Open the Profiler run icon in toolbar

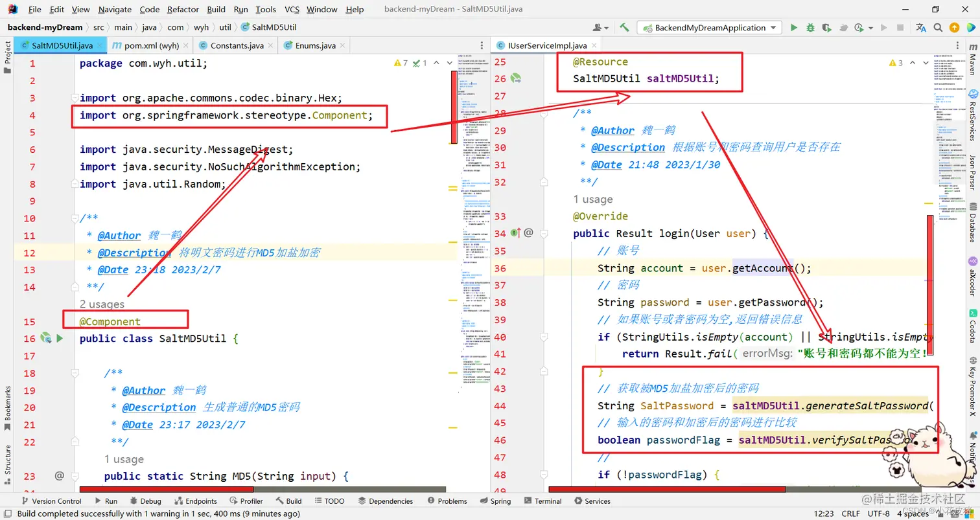(859, 27)
